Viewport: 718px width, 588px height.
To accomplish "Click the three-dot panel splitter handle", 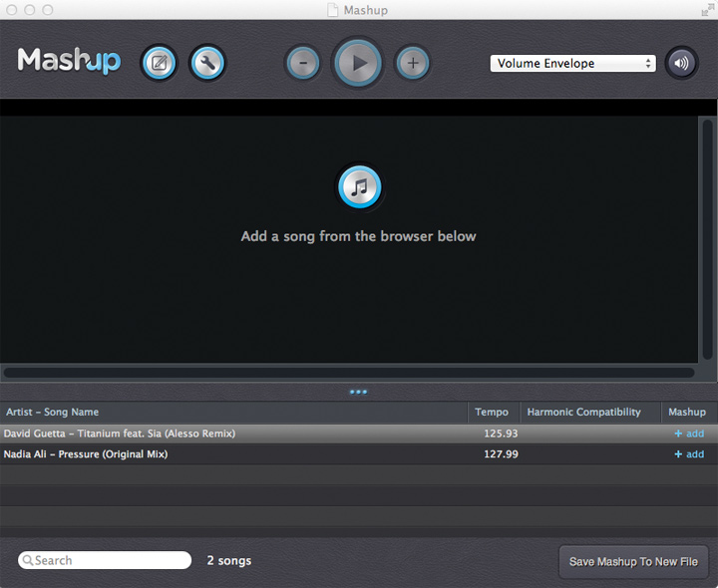I will click(x=358, y=392).
